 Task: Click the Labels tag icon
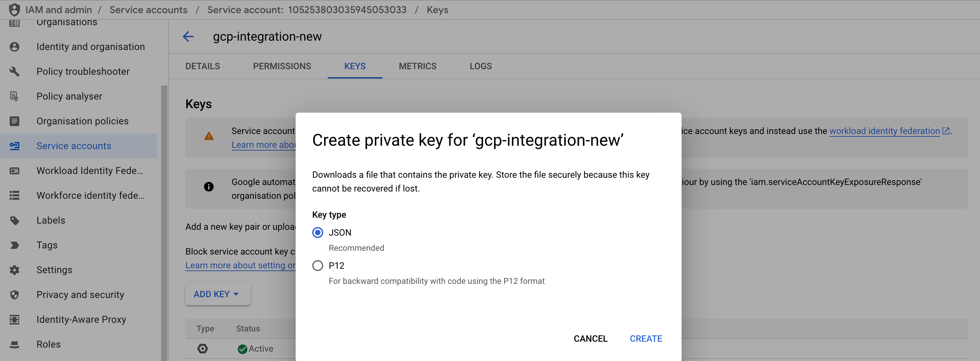14,220
